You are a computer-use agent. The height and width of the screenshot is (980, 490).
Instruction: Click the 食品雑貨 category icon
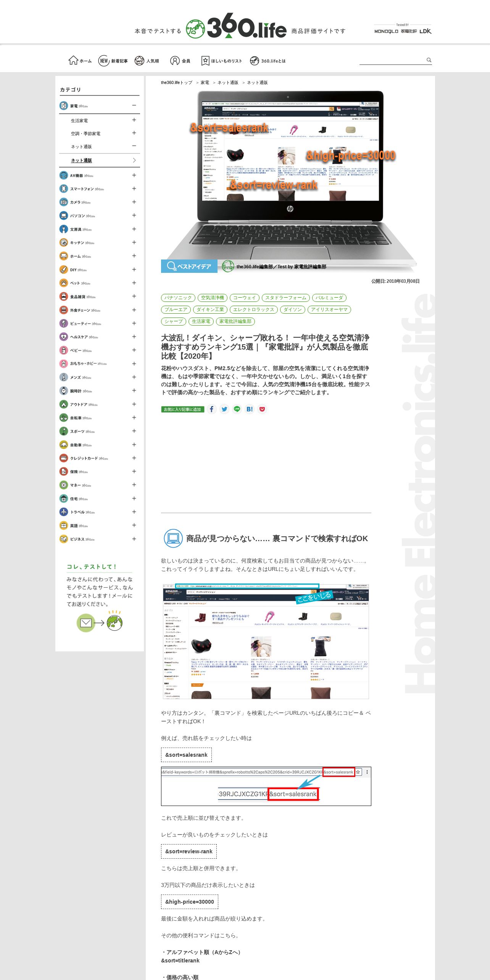point(64,297)
